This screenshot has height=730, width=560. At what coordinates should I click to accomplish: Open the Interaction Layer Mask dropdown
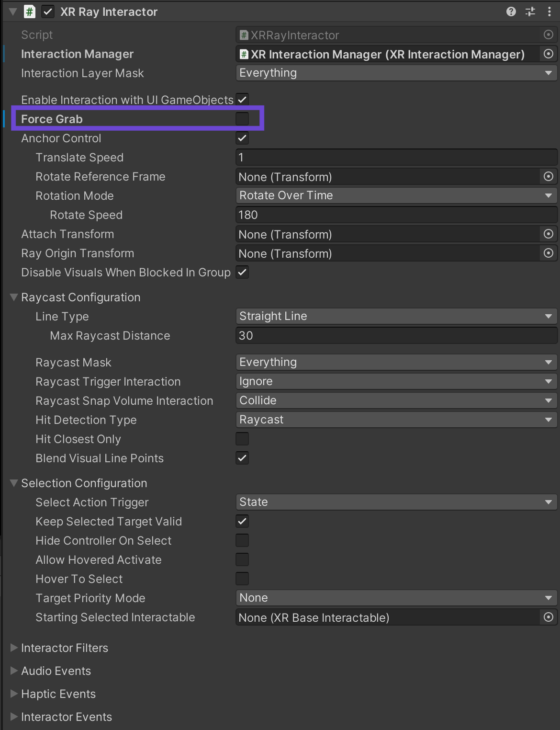click(396, 73)
